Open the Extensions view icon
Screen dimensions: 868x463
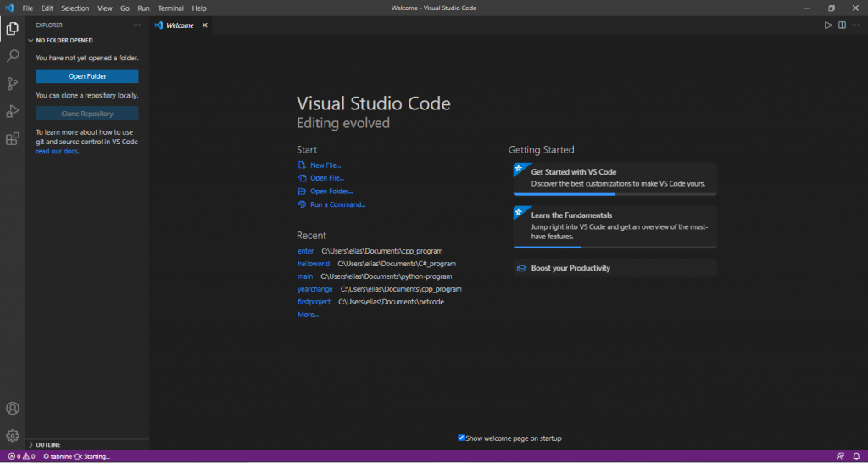pos(12,138)
